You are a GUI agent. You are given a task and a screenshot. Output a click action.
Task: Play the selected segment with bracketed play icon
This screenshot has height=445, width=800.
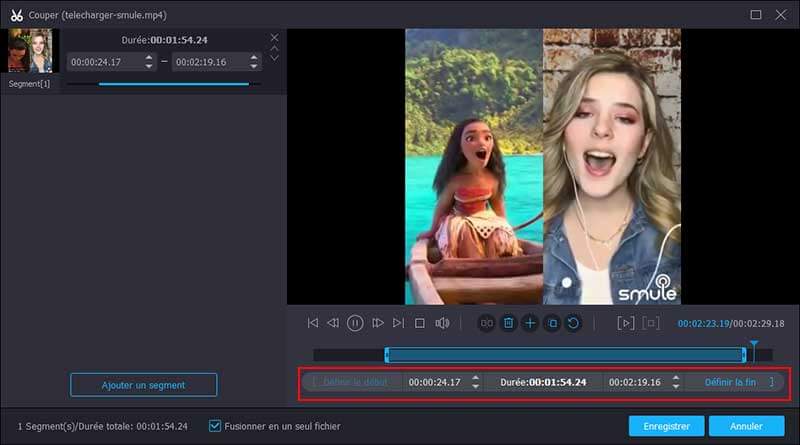pyautogui.click(x=626, y=323)
